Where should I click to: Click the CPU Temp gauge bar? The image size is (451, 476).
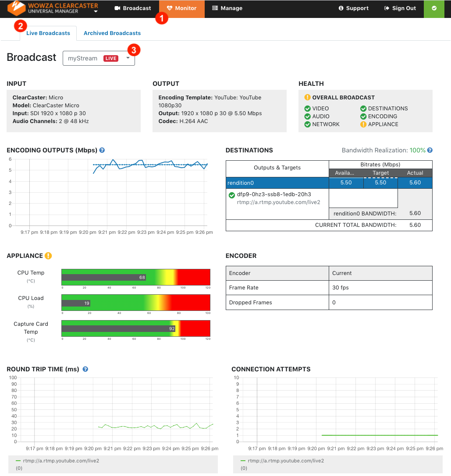[136, 277]
